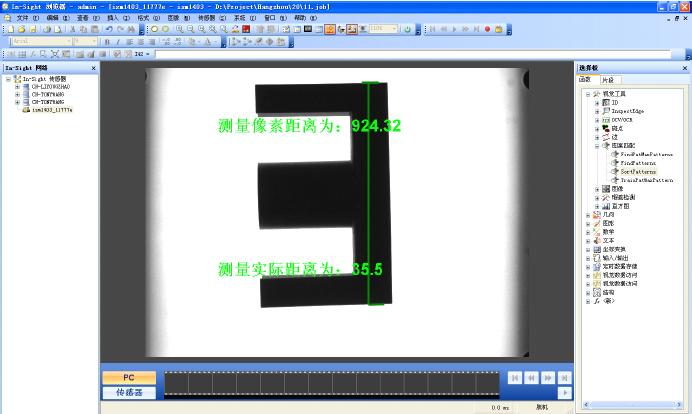Click the filmstrip thumbnail track

(x=330, y=382)
